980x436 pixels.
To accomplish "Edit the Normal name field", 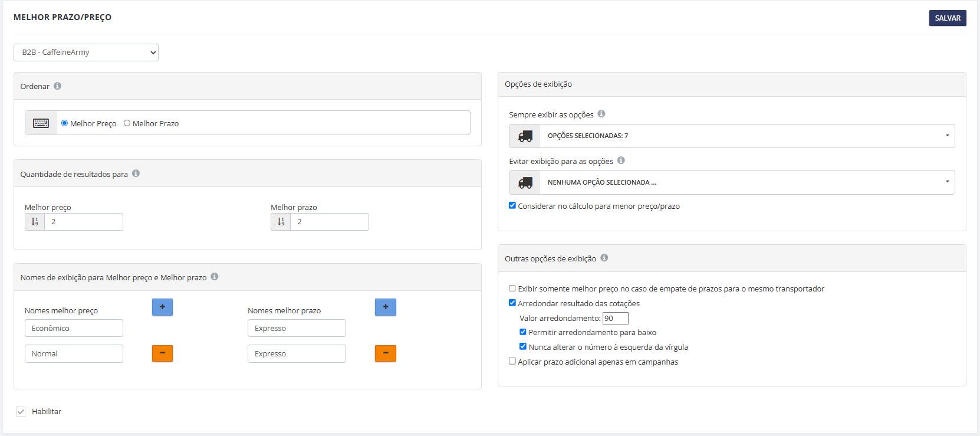I will tap(74, 353).
